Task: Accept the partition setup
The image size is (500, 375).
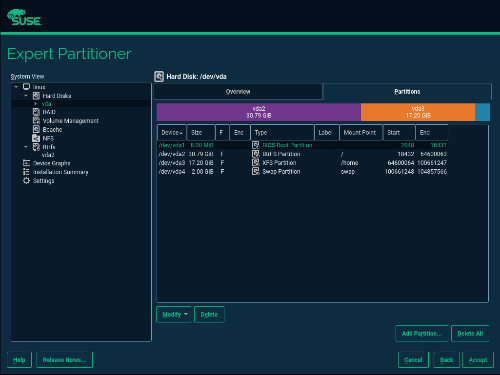Action: click(478, 360)
